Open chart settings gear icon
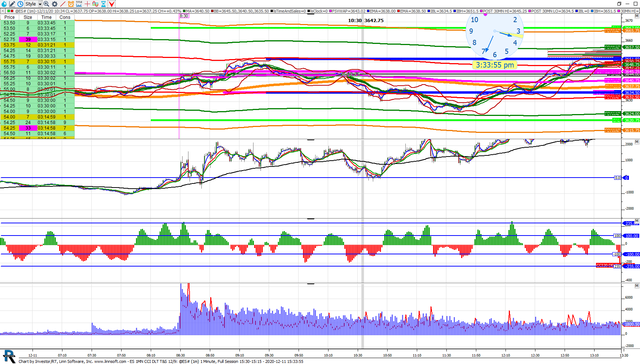 (55, 4)
